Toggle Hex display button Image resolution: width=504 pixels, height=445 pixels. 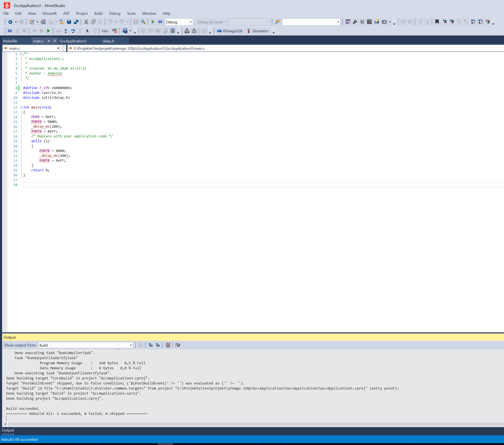click(x=105, y=31)
